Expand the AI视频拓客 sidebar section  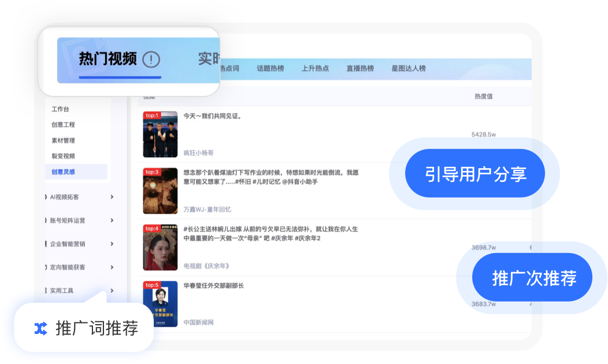(112, 197)
